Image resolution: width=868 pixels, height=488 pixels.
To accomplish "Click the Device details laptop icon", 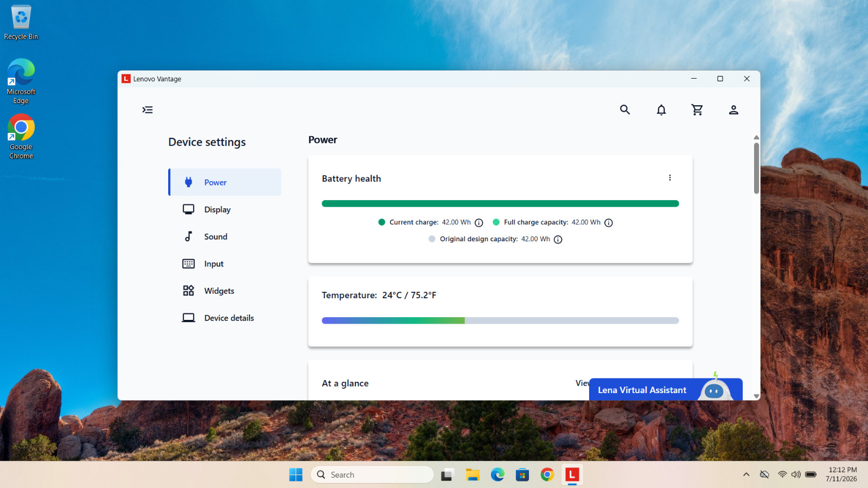I will pyautogui.click(x=188, y=318).
